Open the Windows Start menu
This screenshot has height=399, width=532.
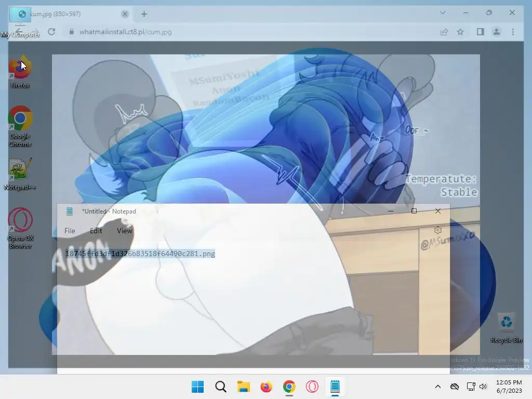click(198, 387)
